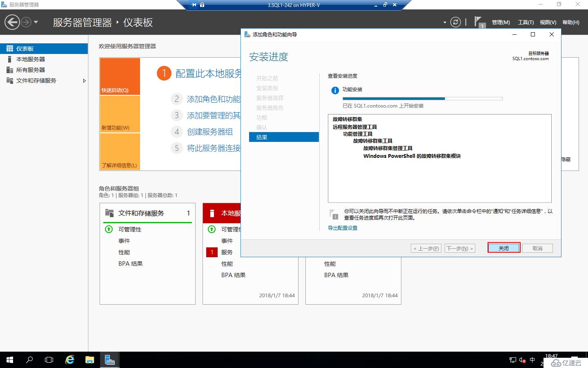Viewport: 588px width, 368px height.
Task: Click the 本地服务器 red tile header
Action: coord(222,213)
